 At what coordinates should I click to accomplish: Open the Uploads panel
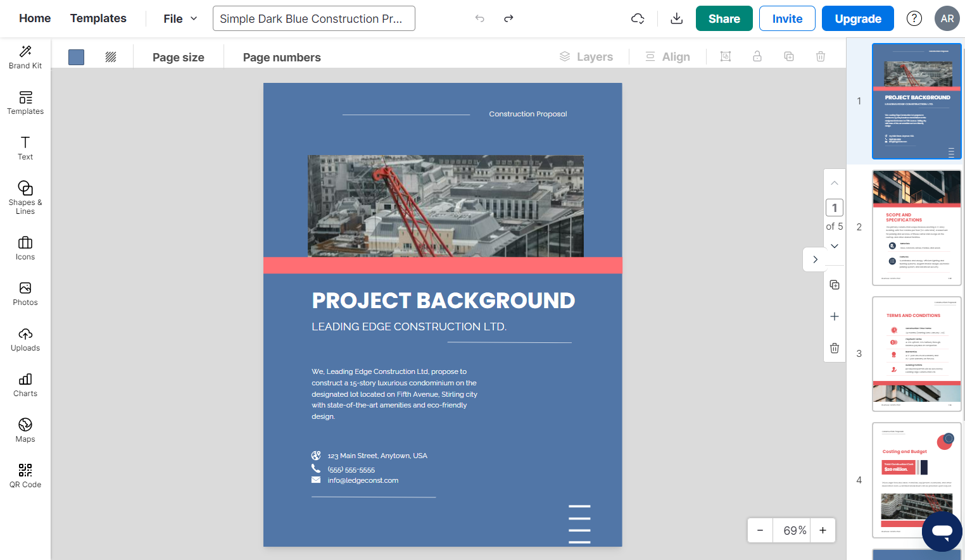tap(25, 339)
